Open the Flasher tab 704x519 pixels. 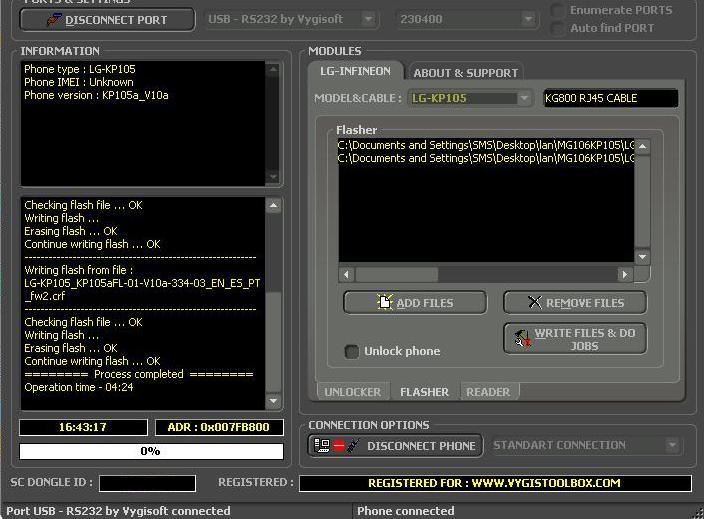424,392
